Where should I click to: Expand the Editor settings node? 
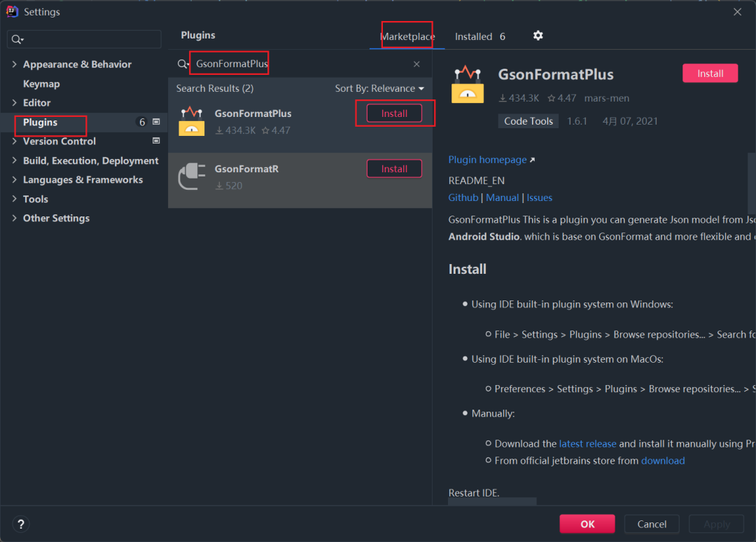pyautogui.click(x=15, y=103)
